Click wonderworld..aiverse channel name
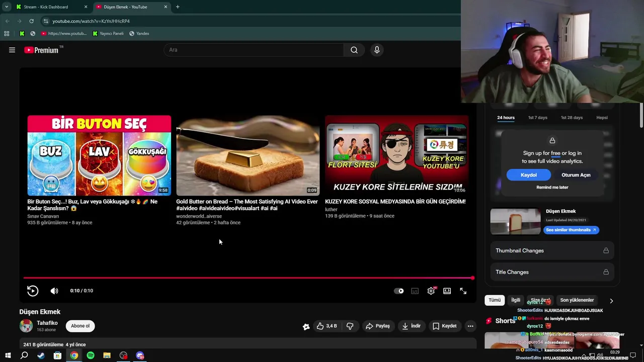The image size is (644, 362). [199, 216]
